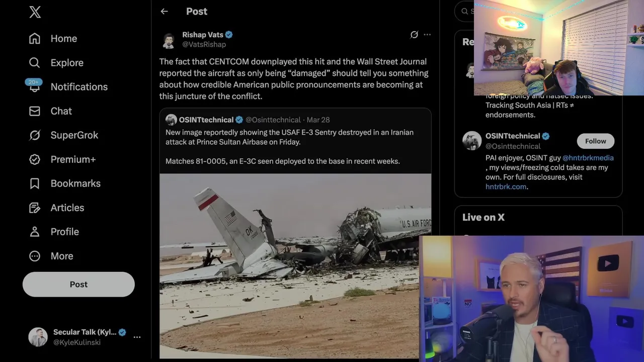Open the @hntrbrkmedia mention link

point(588,157)
